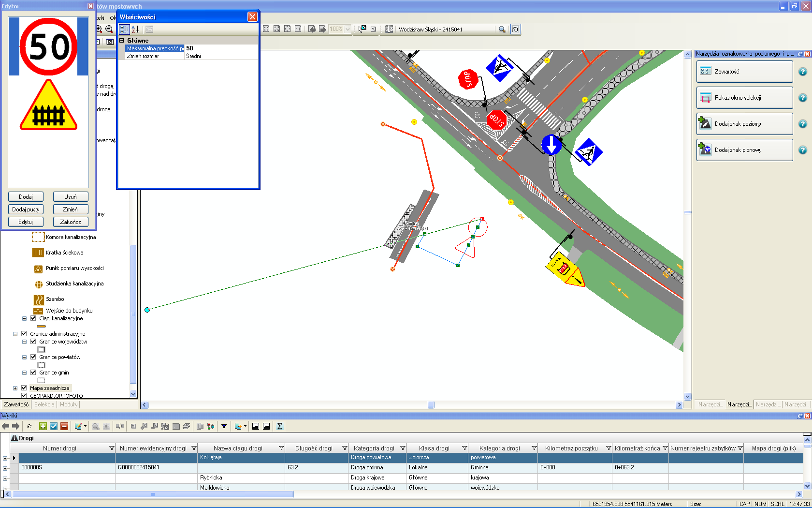Collapse the Granice gmin tree node
Viewport: 812px width, 508px height.
(x=24, y=373)
